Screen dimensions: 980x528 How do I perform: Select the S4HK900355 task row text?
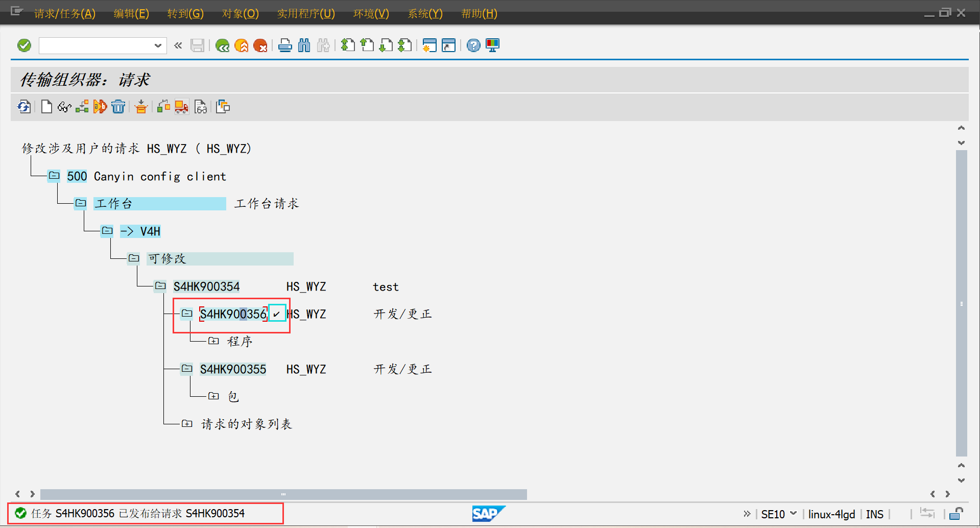[233, 369]
